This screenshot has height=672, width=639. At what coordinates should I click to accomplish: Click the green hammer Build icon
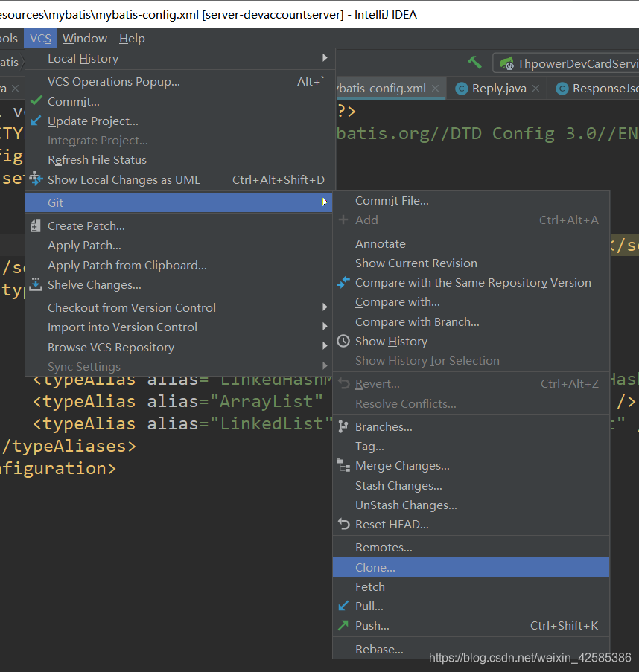point(474,63)
